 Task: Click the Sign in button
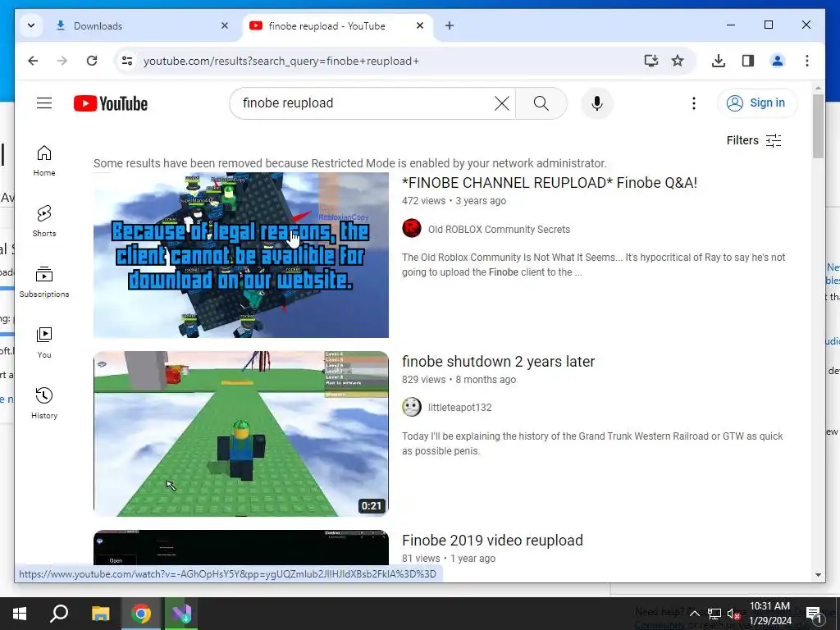click(757, 103)
